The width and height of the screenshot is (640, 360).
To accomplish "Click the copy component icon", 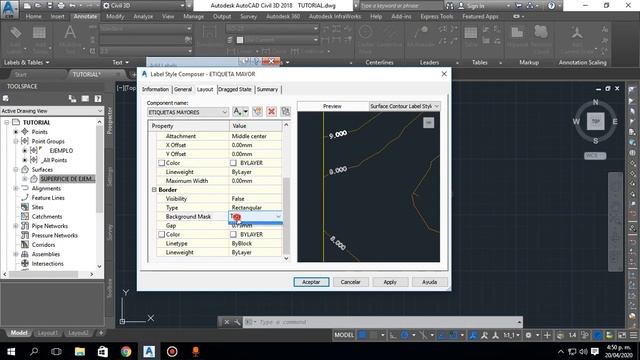I will pos(257,111).
